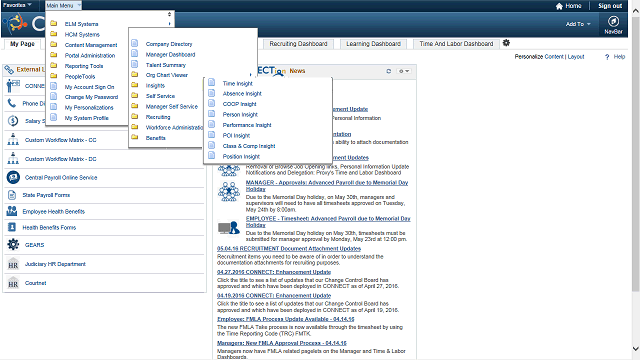Screen dimensions: 640x360
Task: Click Main Menu sort order arrows
Action: coord(169,14)
